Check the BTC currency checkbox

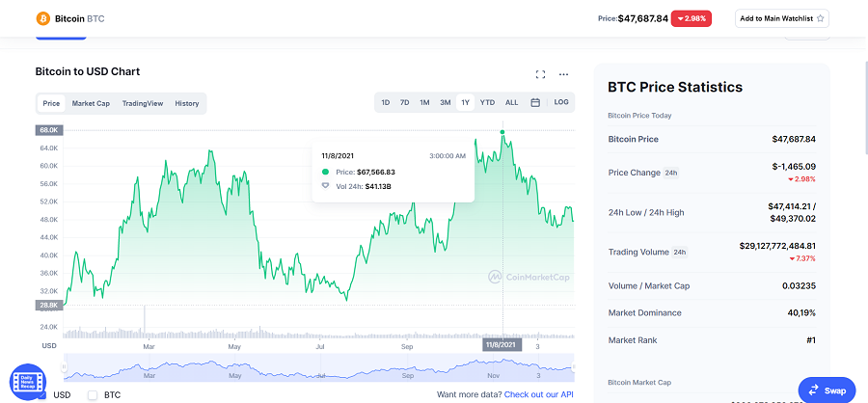click(93, 395)
